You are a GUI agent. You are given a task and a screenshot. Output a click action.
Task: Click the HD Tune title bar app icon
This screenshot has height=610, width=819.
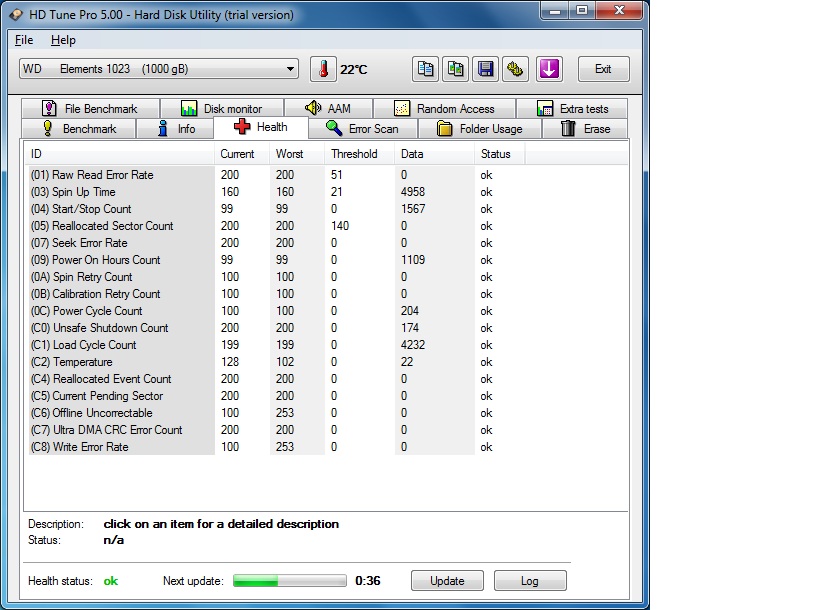(16, 14)
